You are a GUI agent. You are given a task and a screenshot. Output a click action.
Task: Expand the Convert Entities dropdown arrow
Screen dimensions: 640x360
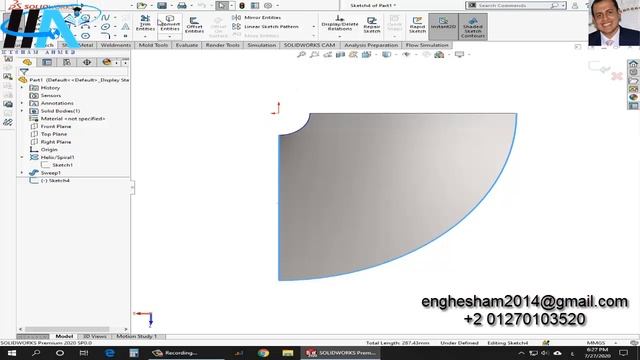coord(170,37)
